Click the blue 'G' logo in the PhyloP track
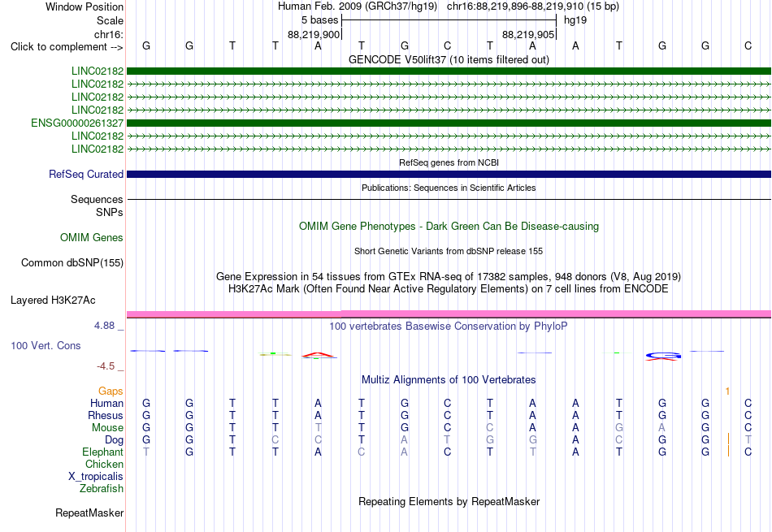Image resolution: width=772 pixels, height=532 pixels. 663,355
